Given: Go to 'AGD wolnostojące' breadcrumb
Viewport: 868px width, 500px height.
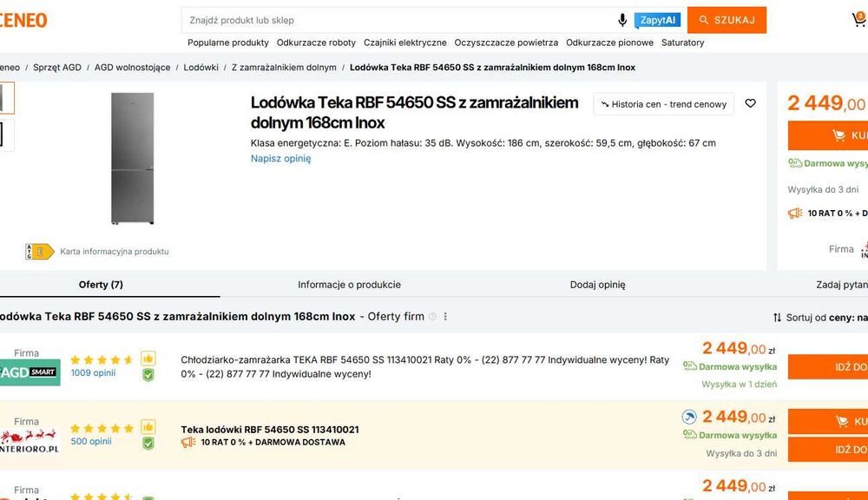Looking at the screenshot, I should 132,68.
